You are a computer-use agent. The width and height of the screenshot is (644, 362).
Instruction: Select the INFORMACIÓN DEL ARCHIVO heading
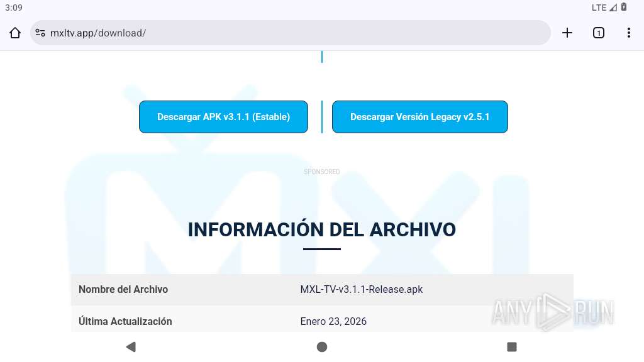pyautogui.click(x=321, y=229)
